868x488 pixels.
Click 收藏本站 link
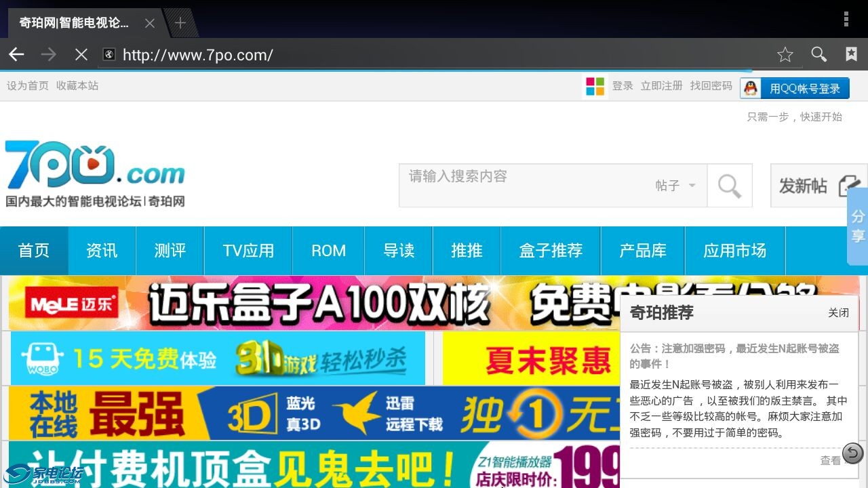point(77,85)
